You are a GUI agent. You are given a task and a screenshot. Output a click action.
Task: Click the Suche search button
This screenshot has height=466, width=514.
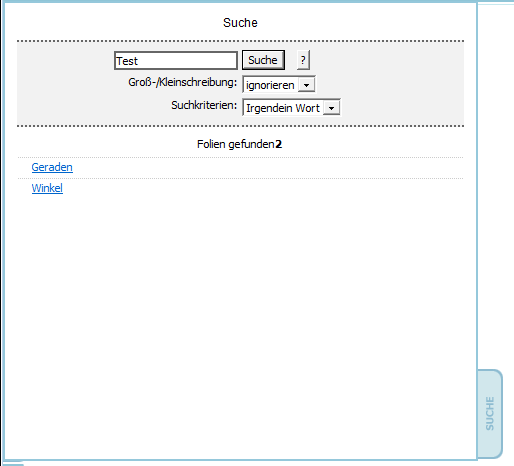pos(263,60)
